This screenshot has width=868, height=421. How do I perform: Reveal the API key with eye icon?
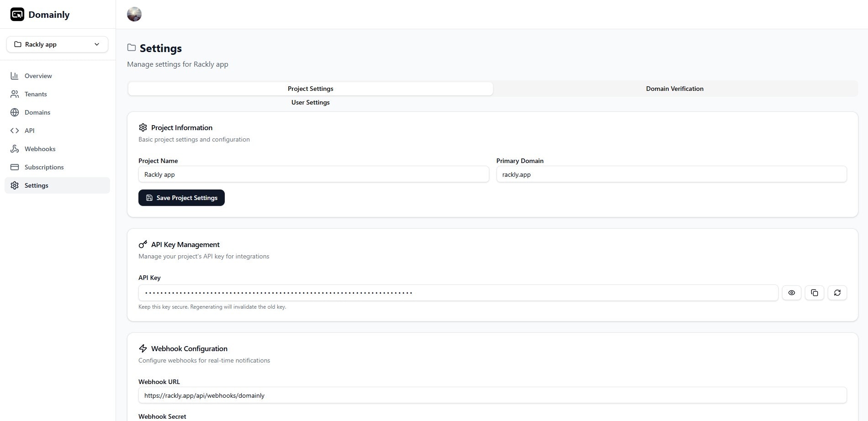tap(792, 293)
